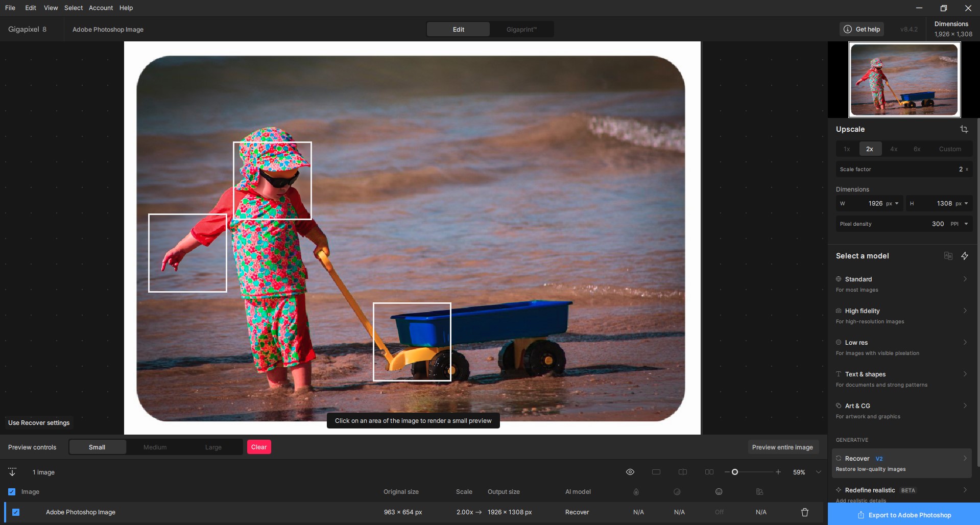The width and height of the screenshot is (980, 525).
Task: Click the sparkle icon next to Redefine realistic
Action: [x=839, y=490]
